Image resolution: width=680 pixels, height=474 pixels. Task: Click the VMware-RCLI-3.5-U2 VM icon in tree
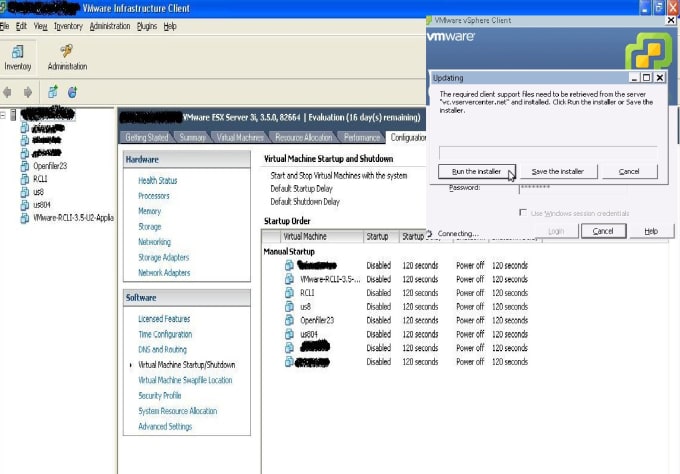(x=25, y=218)
